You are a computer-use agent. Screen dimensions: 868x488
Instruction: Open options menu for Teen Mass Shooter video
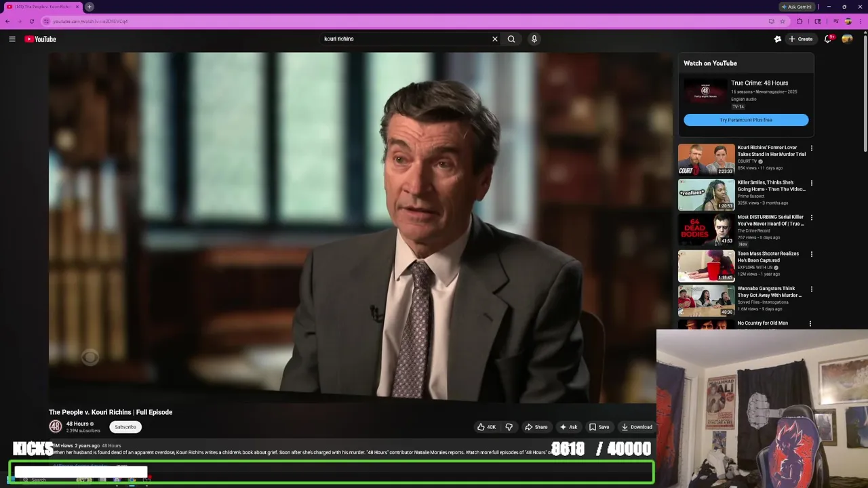pyautogui.click(x=811, y=254)
